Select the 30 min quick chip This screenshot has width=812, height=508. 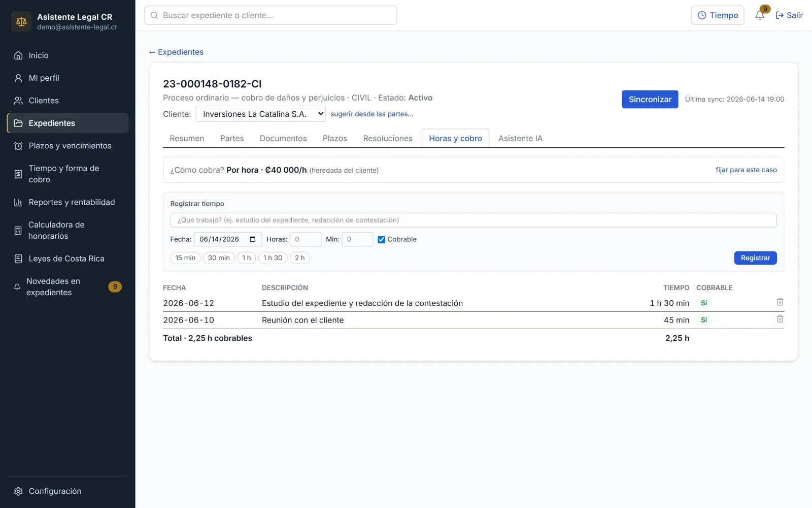(x=219, y=258)
